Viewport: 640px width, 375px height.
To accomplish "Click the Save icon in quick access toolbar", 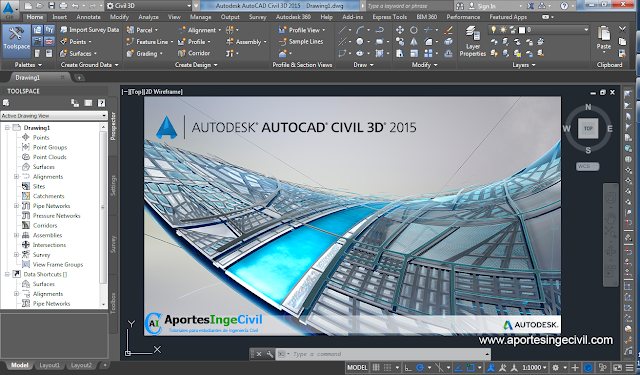I will click(x=51, y=6).
